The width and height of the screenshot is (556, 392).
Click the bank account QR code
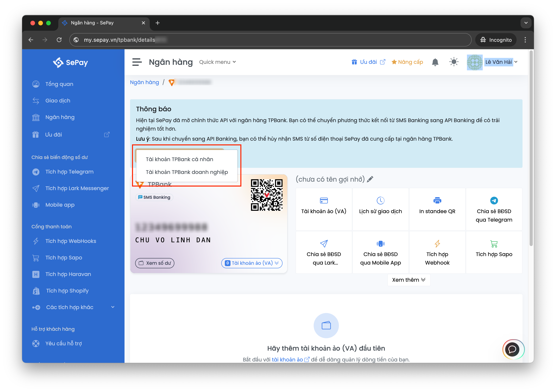point(266,195)
